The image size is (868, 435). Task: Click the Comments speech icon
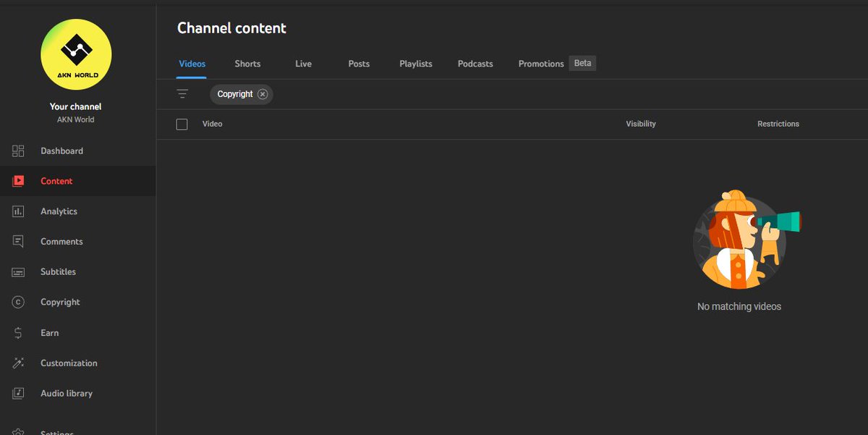pyautogui.click(x=19, y=242)
